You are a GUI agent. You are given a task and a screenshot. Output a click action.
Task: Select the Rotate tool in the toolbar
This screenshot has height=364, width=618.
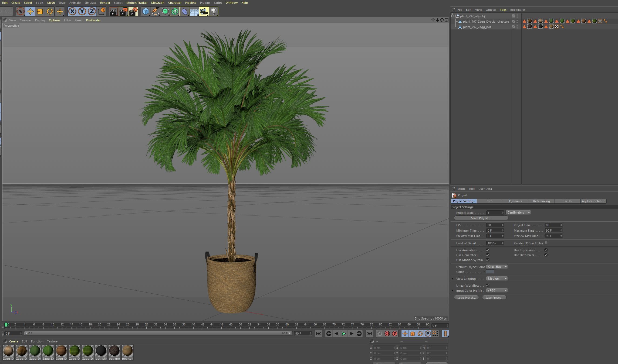tap(50, 11)
